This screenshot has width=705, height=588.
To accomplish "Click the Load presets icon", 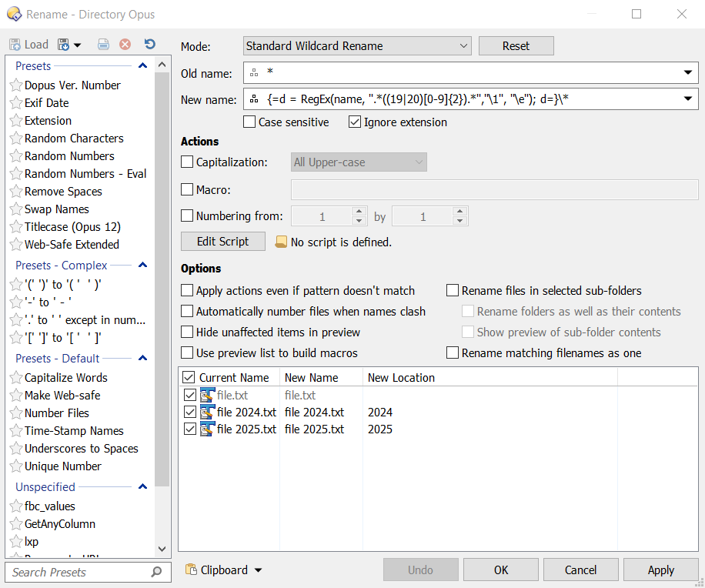I will [x=15, y=45].
